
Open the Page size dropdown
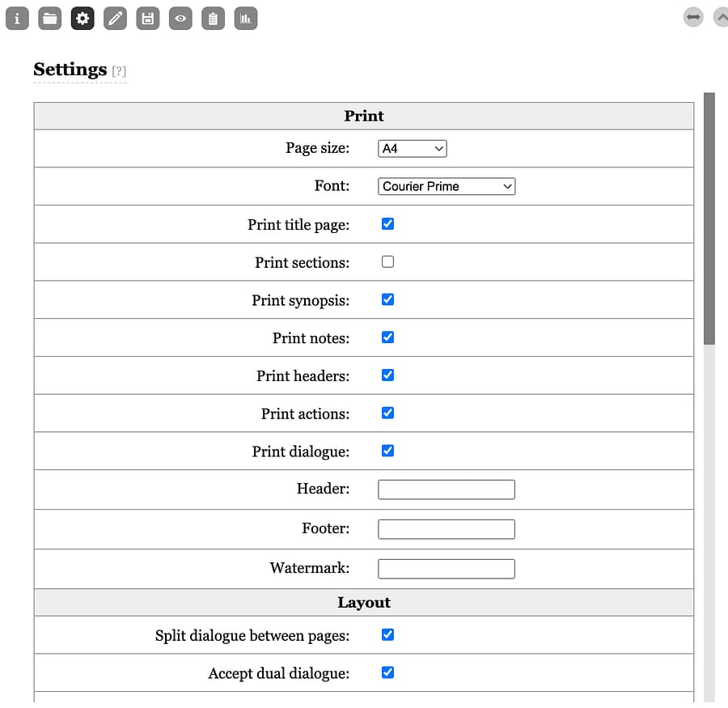[413, 149]
